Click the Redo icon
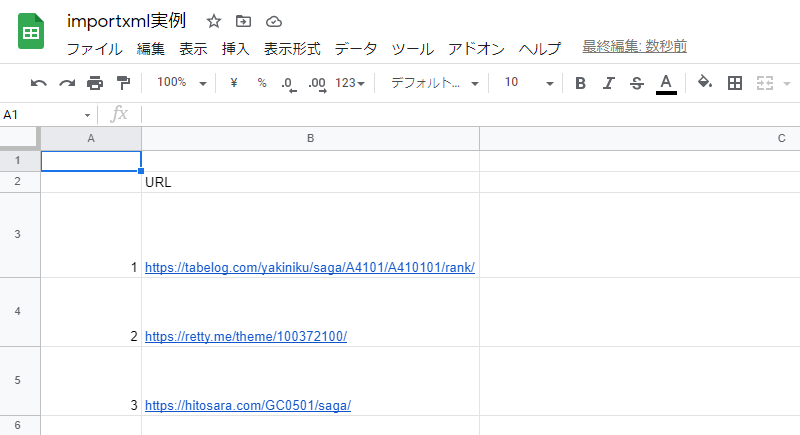 [x=67, y=83]
